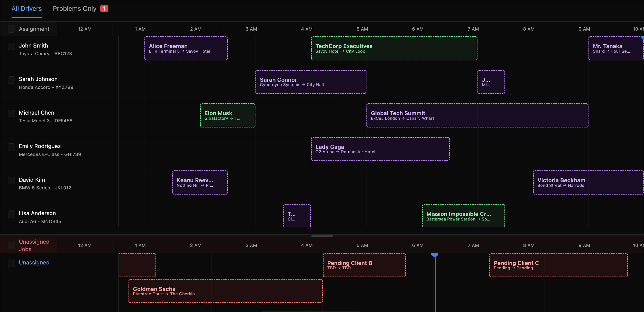Click the Global Tech Summit job

coord(477,116)
